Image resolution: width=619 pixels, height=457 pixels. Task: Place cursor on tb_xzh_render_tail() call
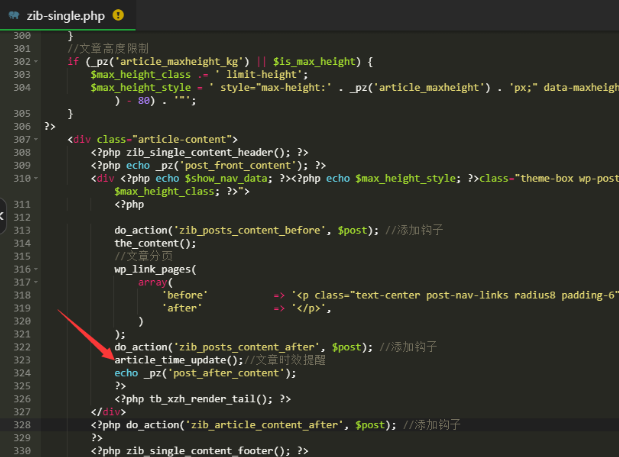click(190, 399)
